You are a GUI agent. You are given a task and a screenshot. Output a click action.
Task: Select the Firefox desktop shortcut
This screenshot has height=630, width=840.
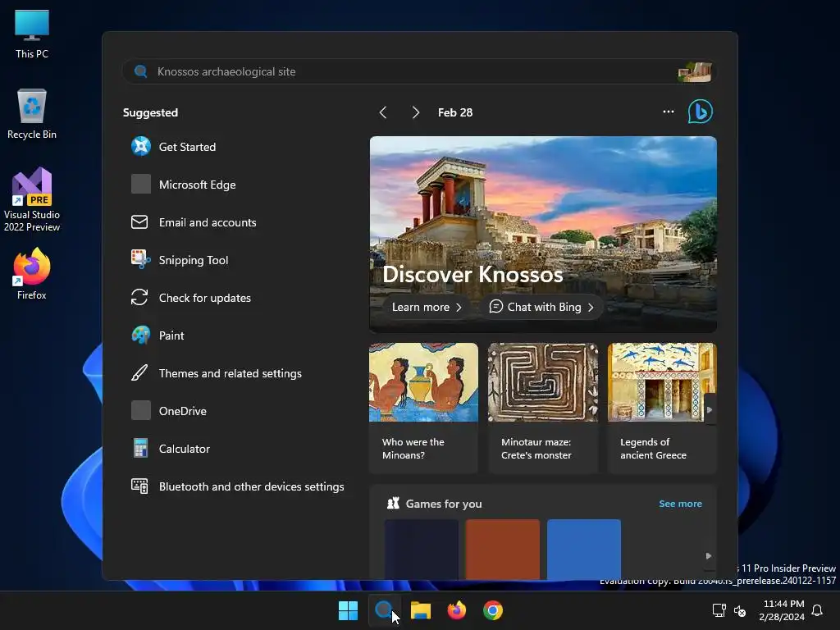click(x=32, y=274)
